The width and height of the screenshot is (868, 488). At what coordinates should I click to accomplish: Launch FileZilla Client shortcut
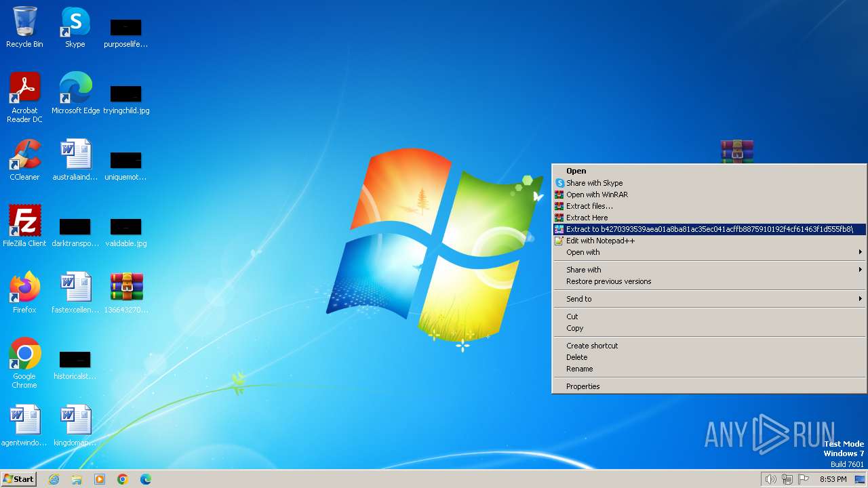24,226
